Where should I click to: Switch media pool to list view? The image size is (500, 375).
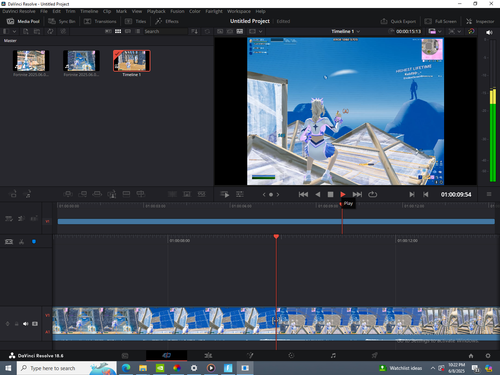[x=138, y=31]
